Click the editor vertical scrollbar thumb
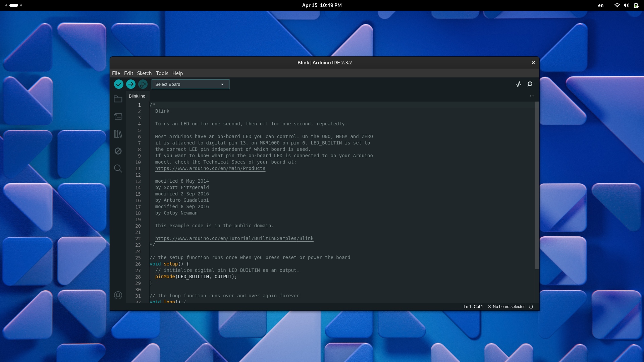The width and height of the screenshot is (644, 362). click(x=537, y=185)
